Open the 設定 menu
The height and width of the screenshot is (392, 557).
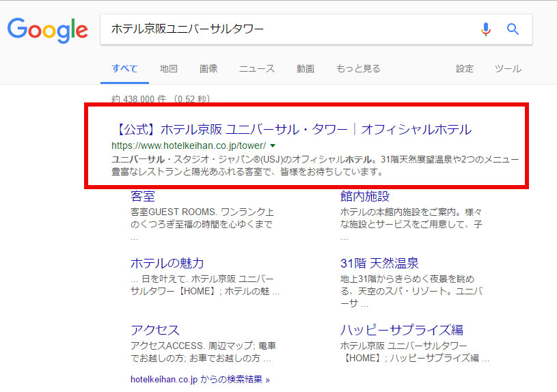pyautogui.click(x=465, y=68)
